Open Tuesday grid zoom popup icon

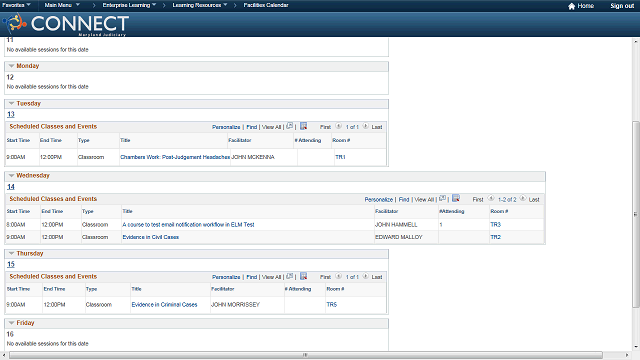[x=290, y=126]
